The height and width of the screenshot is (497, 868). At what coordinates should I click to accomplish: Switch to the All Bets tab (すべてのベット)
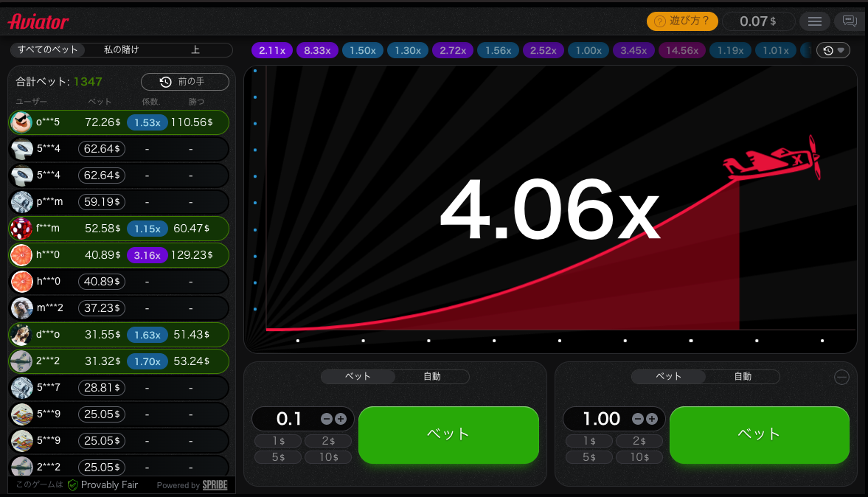coord(48,50)
